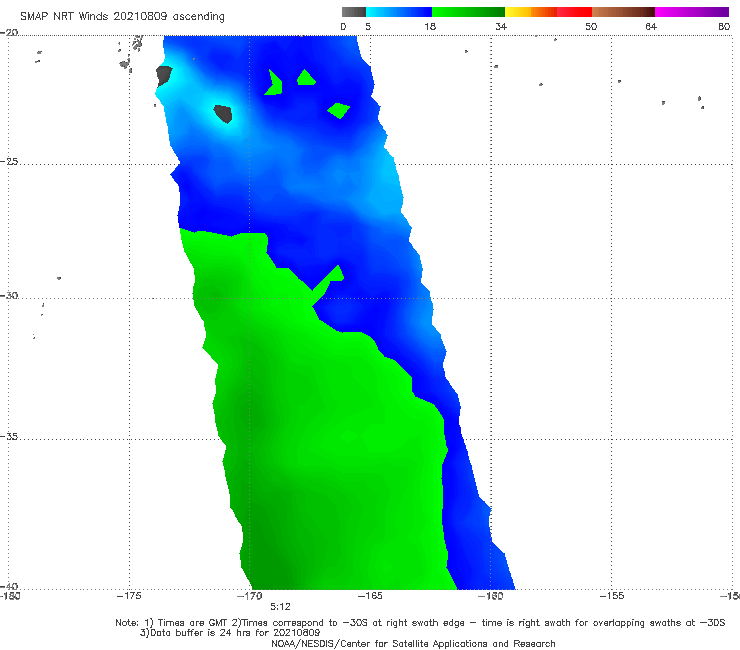Click the '-175' longitude axis label
This screenshot has width=740, height=650.
pos(129,596)
